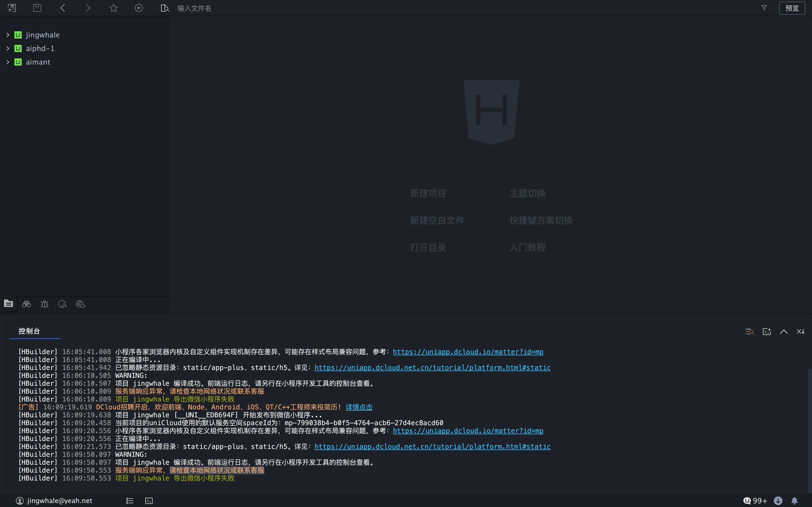This screenshot has width=812, height=507.
Task: Navigate back with left arrow icon
Action: coord(63,8)
